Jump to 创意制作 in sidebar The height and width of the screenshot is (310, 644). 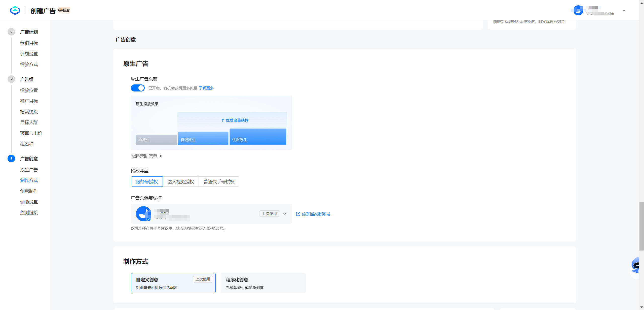point(29,191)
